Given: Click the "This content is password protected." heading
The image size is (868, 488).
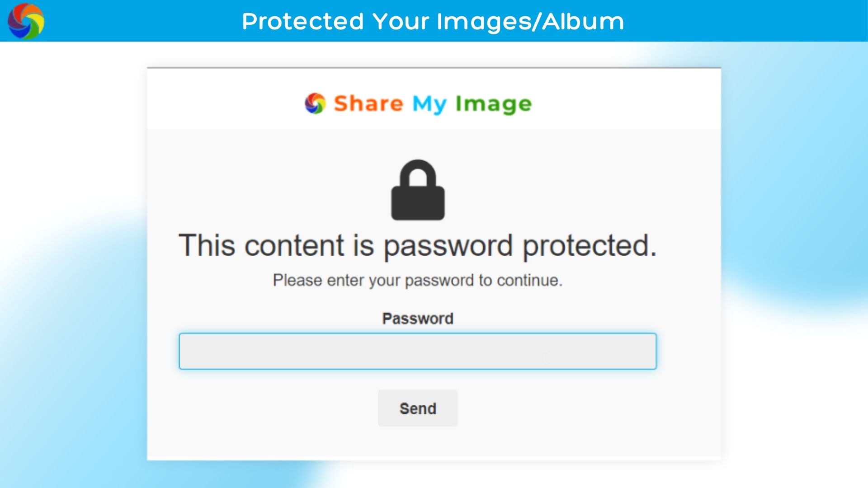Looking at the screenshot, I should (x=418, y=245).
